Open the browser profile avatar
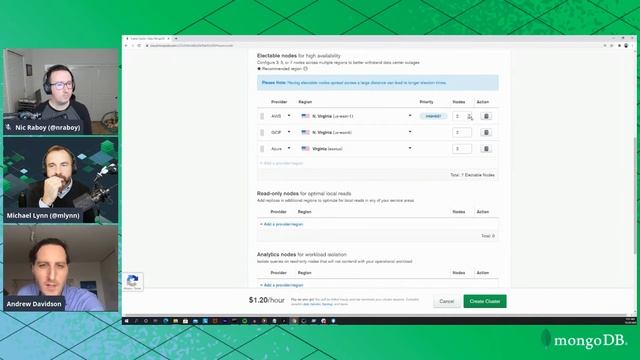 click(x=626, y=46)
